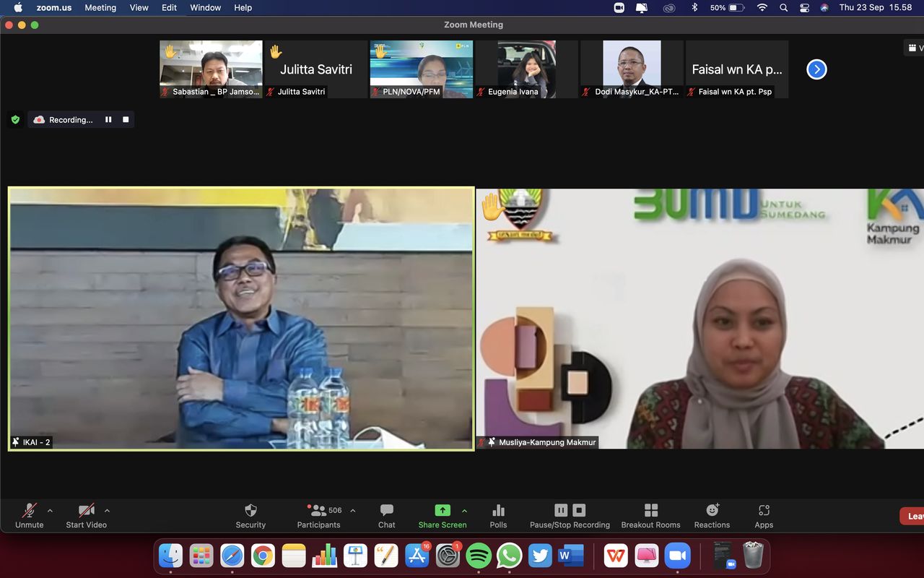This screenshot has width=924, height=578.
Task: Click the green Share Screen button
Action: (443, 516)
